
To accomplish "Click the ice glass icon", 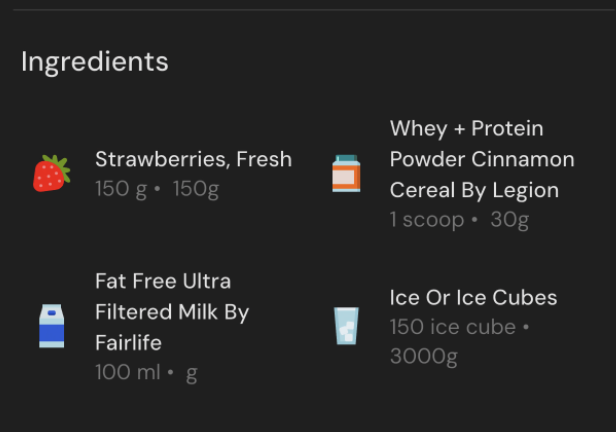I will 346,326.
